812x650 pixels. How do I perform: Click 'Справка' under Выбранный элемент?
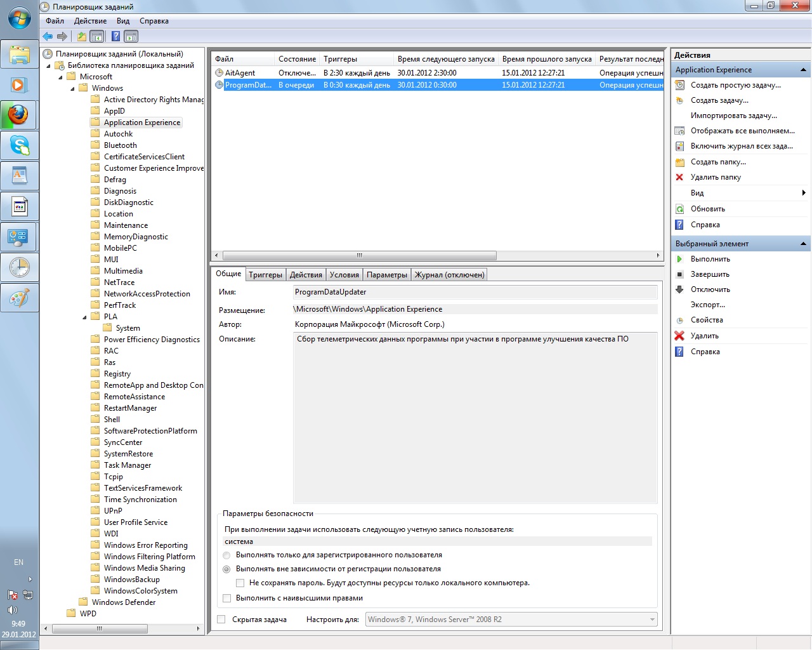705,352
